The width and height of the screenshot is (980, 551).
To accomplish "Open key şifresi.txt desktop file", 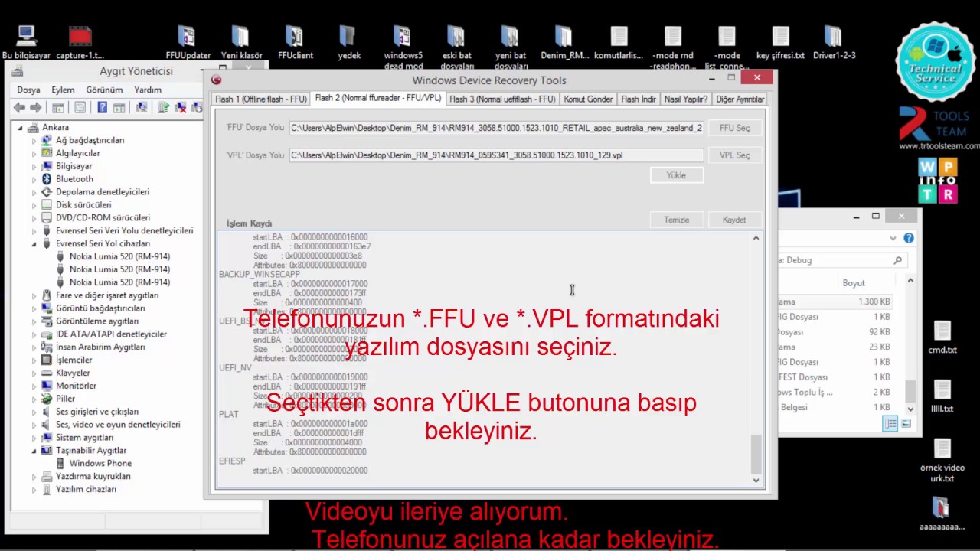I will click(780, 44).
